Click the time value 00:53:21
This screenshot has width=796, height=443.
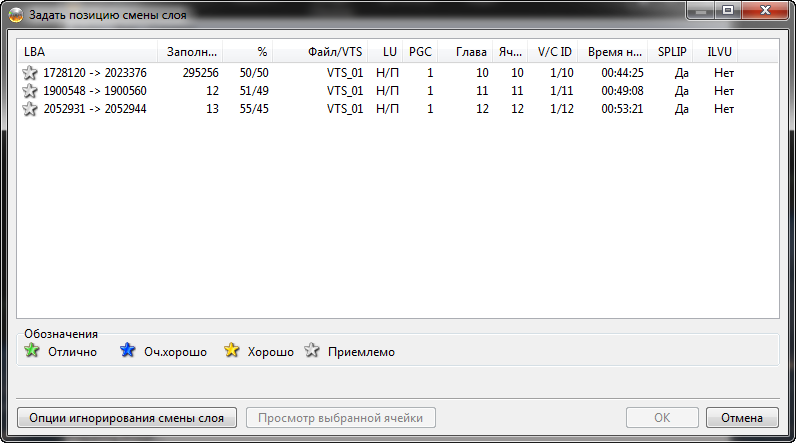[622, 109]
